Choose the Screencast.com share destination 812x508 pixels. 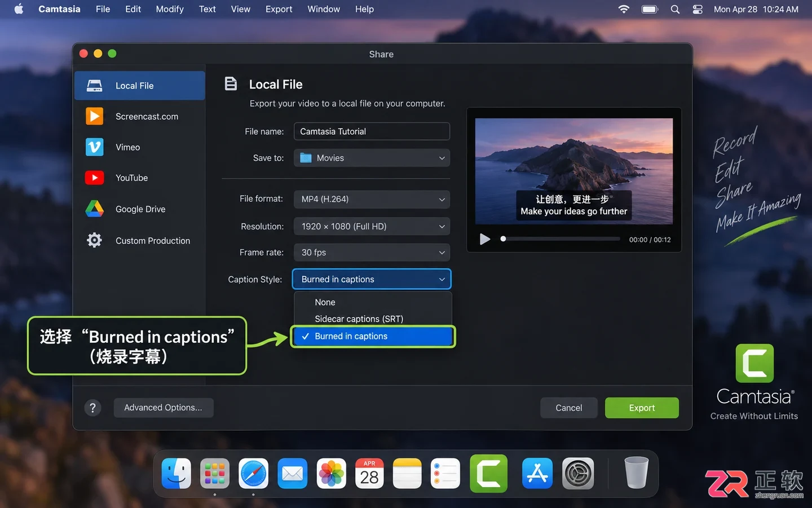[139, 116]
